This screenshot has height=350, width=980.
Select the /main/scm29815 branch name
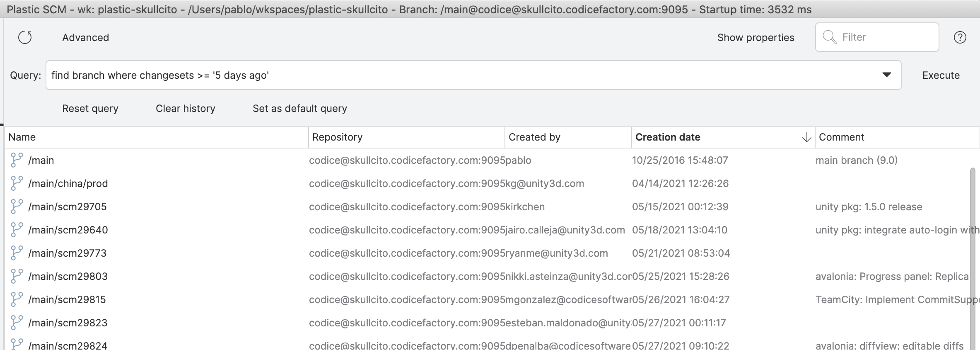pyautogui.click(x=67, y=300)
